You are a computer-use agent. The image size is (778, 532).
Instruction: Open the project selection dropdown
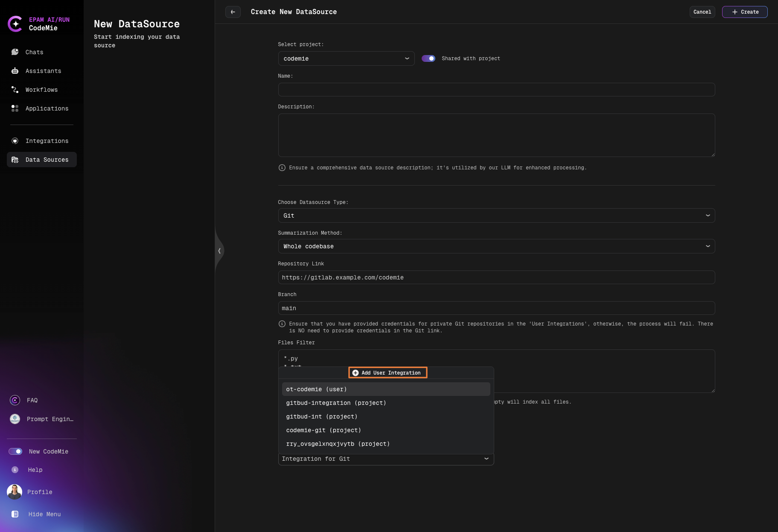pos(346,58)
